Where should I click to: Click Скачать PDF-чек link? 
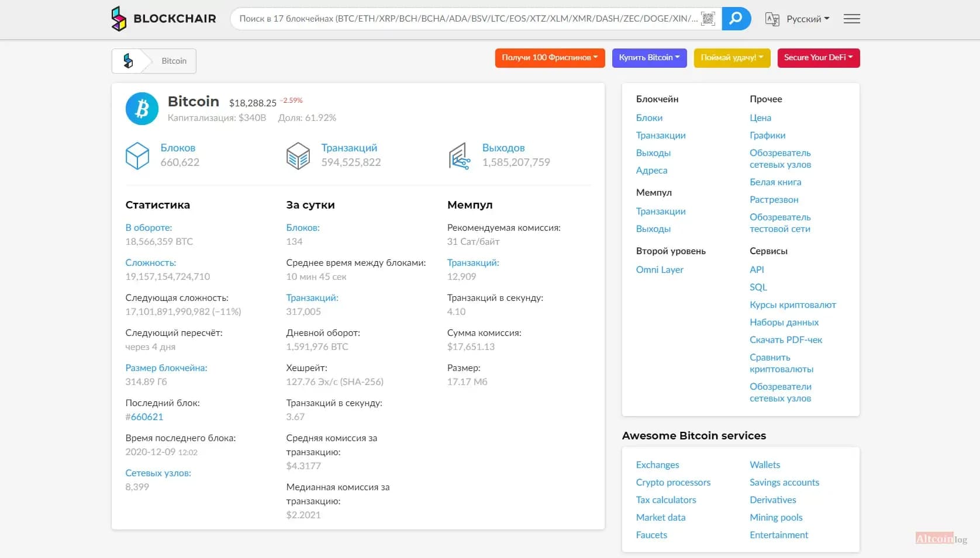click(786, 340)
